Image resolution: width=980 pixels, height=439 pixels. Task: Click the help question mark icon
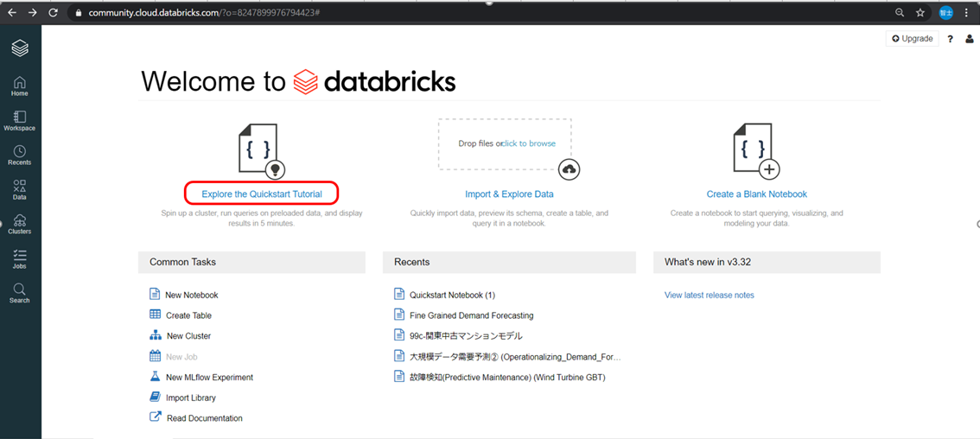pyautogui.click(x=950, y=39)
